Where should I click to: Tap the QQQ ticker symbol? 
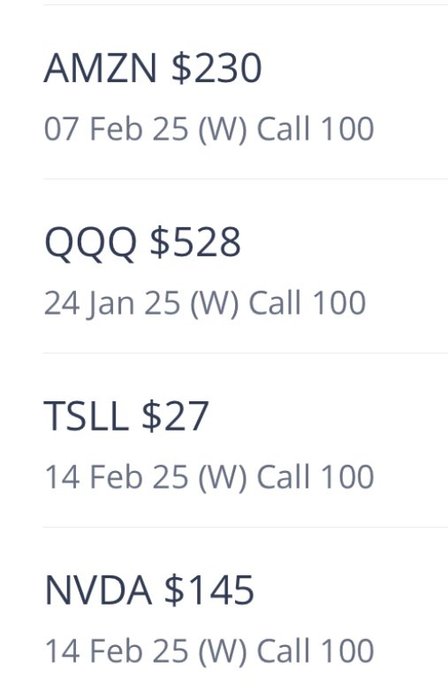click(91, 243)
